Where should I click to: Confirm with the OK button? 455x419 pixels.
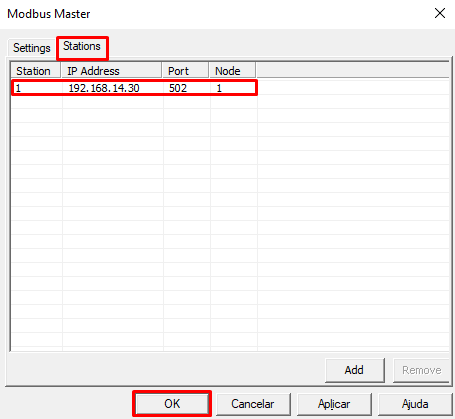(172, 404)
